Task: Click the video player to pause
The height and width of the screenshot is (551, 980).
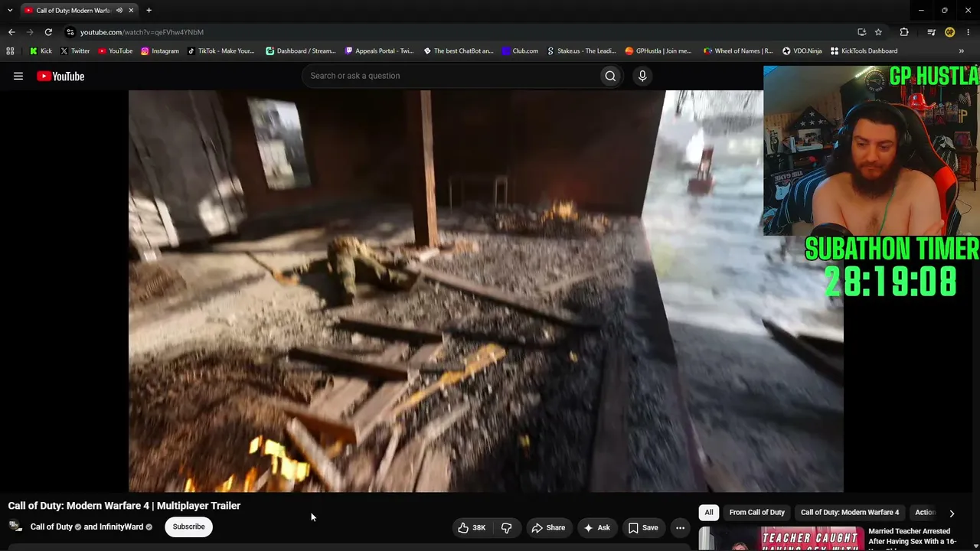Action: 486,291
